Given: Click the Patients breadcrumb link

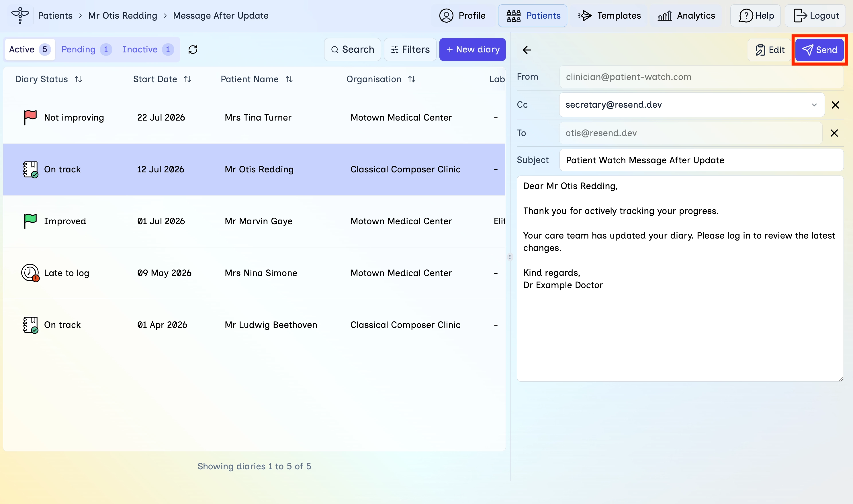Looking at the screenshot, I should (x=55, y=16).
